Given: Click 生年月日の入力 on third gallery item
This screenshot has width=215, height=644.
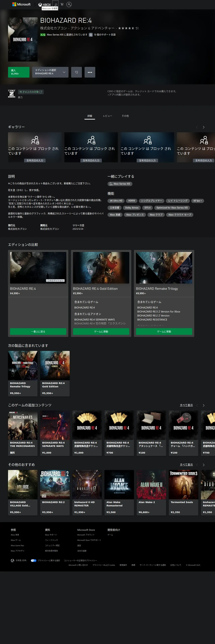Looking at the screenshot, I should 147,160.
